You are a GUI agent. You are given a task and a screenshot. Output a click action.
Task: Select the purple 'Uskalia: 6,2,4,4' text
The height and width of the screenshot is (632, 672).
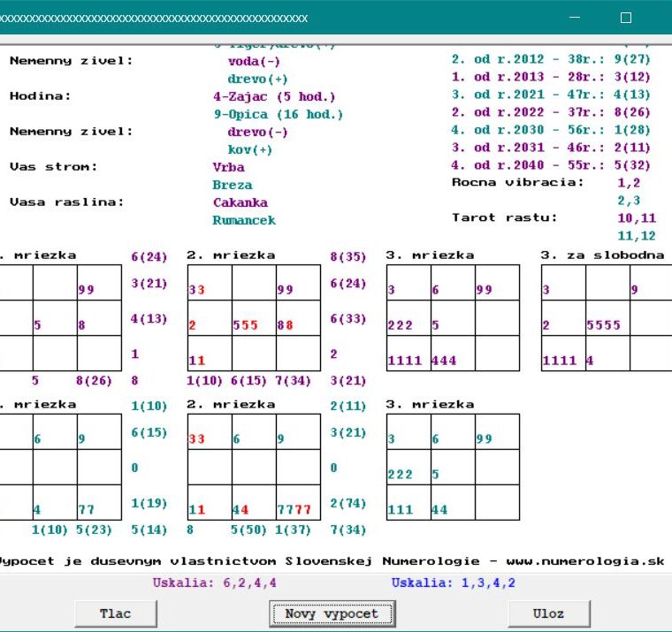(x=215, y=583)
